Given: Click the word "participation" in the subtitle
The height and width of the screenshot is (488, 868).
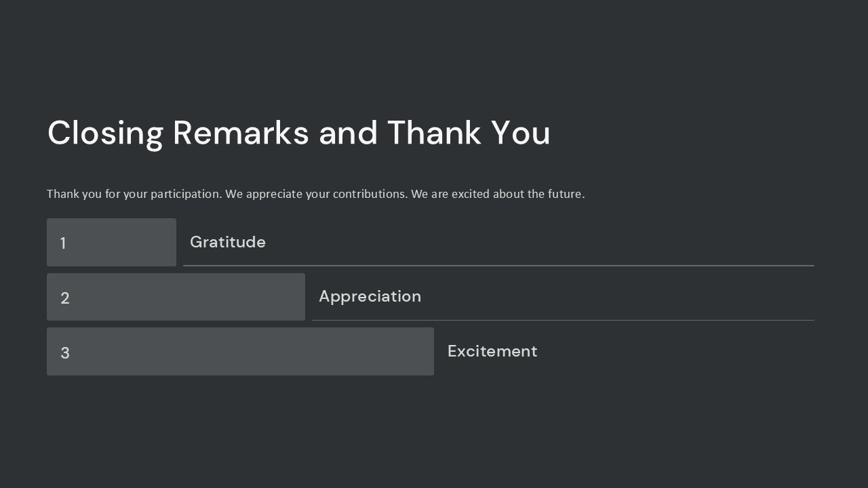Looking at the screenshot, I should pyautogui.click(x=186, y=194).
